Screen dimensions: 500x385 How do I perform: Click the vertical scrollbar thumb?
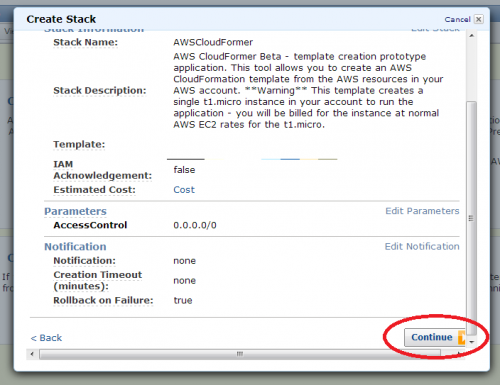click(x=471, y=218)
